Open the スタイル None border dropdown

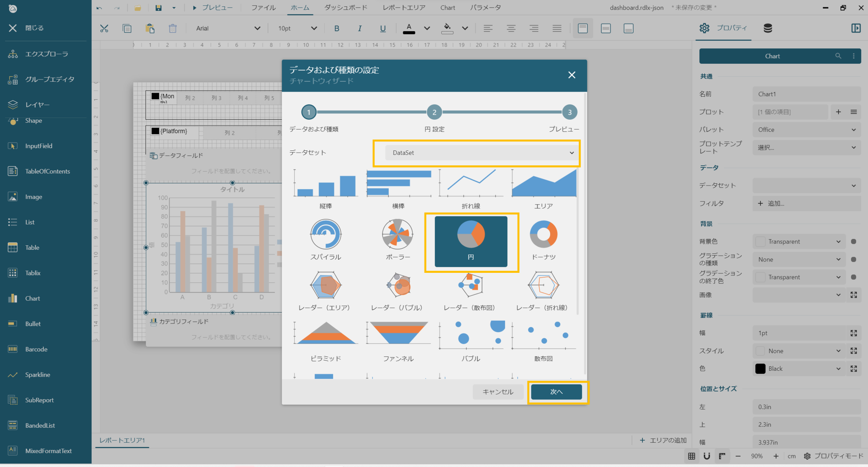pyautogui.click(x=799, y=351)
